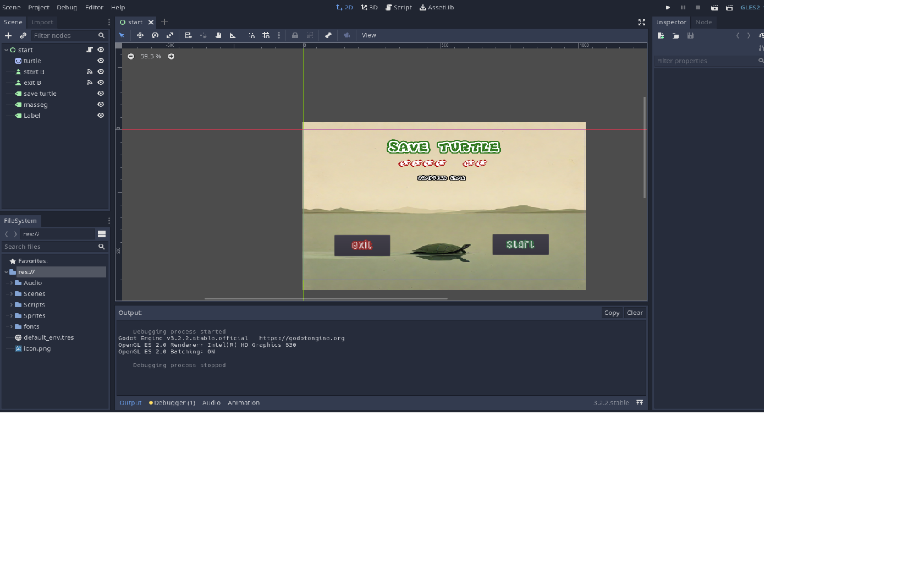Viewport: 924px width, 578px height.
Task: Expand the Sprites folder
Action: (x=11, y=315)
